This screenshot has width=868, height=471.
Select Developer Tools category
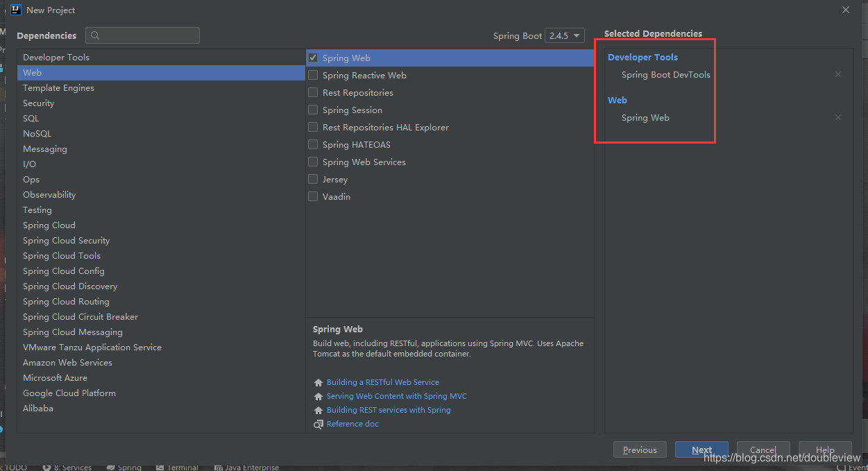pos(161,58)
